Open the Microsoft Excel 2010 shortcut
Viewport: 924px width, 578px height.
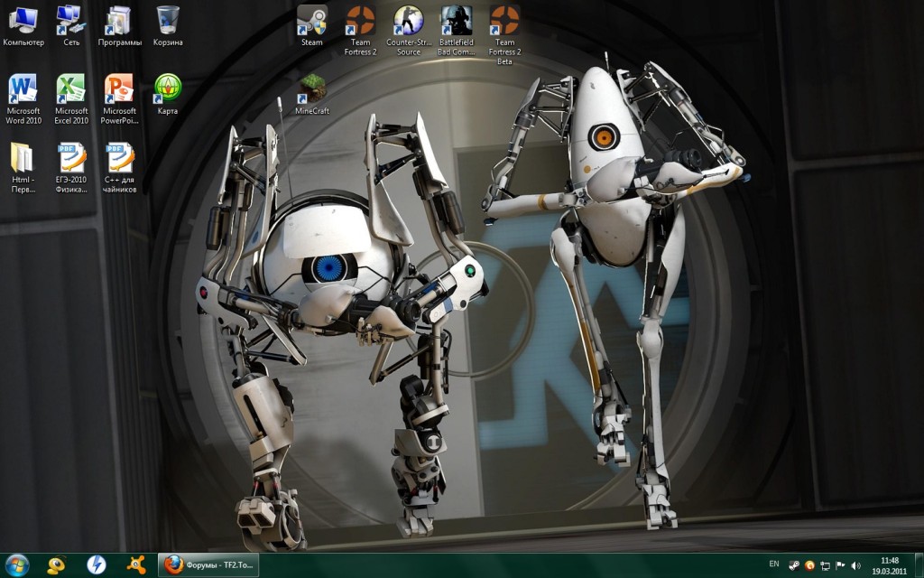click(71, 99)
